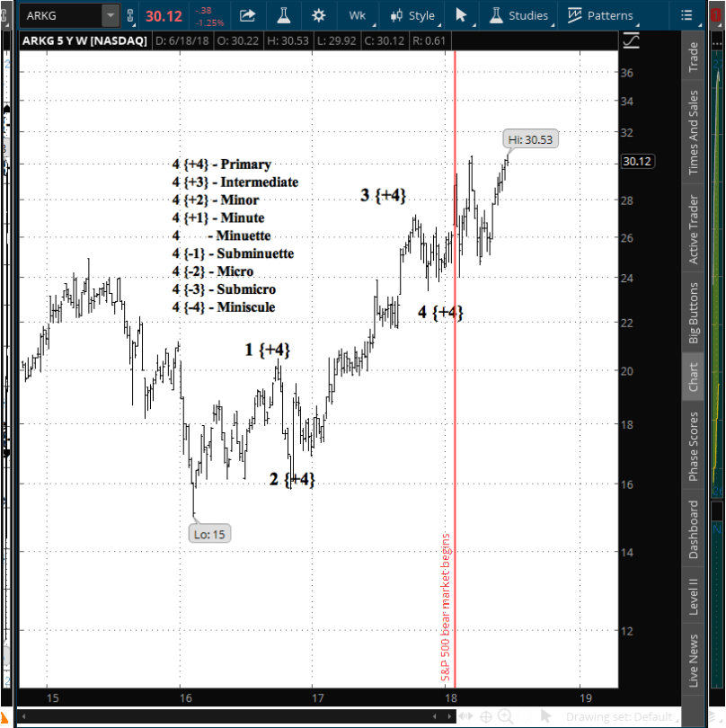Image resolution: width=726 pixels, height=728 pixels.
Task: Open the ARKG symbol dropdown arrow
Action: [x=110, y=15]
